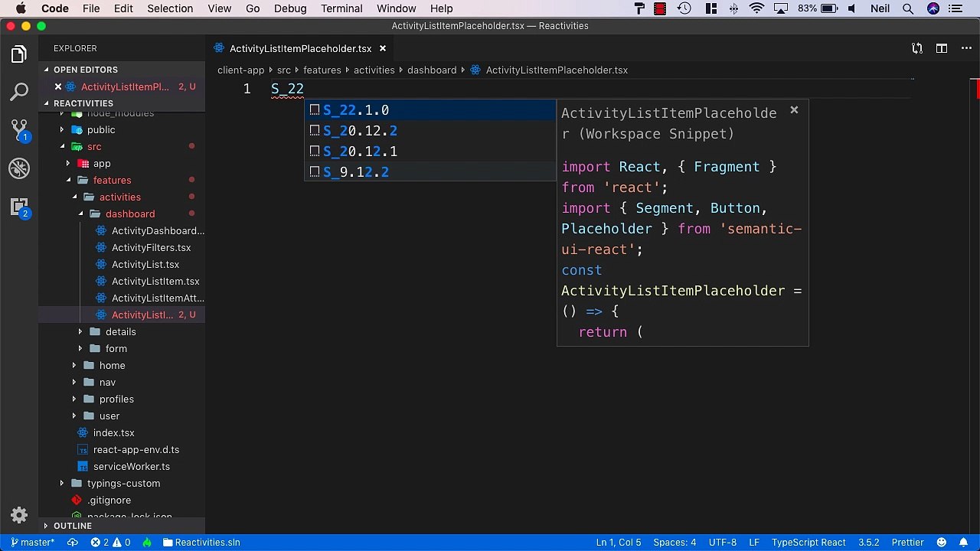Image resolution: width=980 pixels, height=551 pixels.
Task: Click the Open Changes compare icon
Action: 917,48
